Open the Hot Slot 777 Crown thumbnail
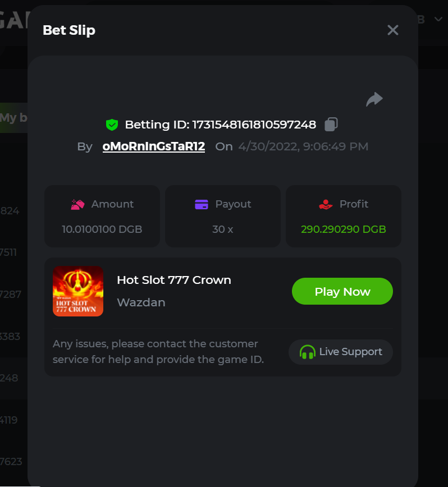The image size is (448, 487). pos(78,291)
